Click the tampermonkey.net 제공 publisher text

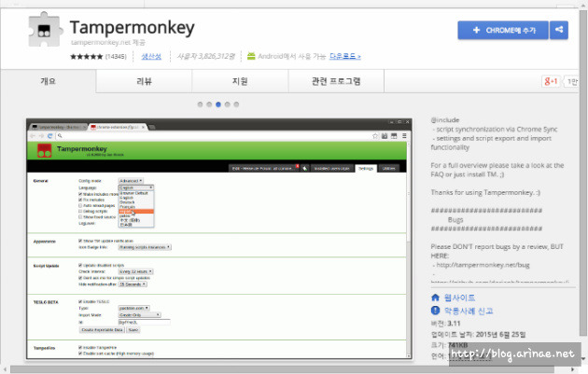[108, 42]
